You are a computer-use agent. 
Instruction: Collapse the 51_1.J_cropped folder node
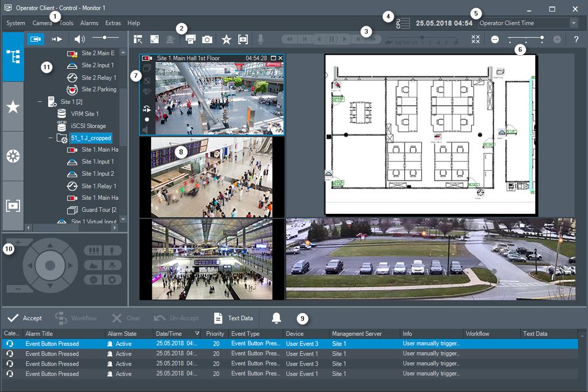[x=50, y=138]
